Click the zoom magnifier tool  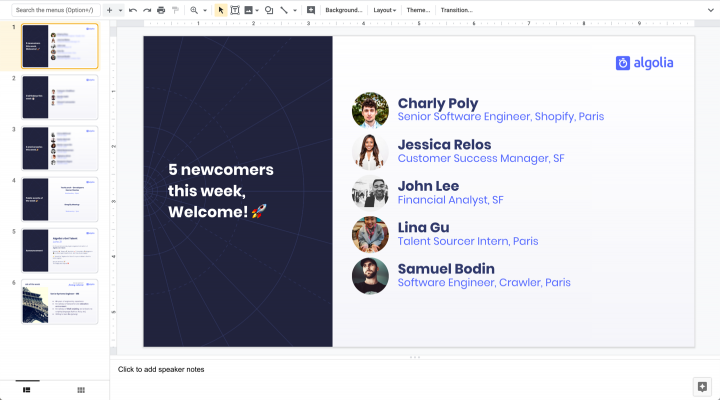(x=194, y=10)
